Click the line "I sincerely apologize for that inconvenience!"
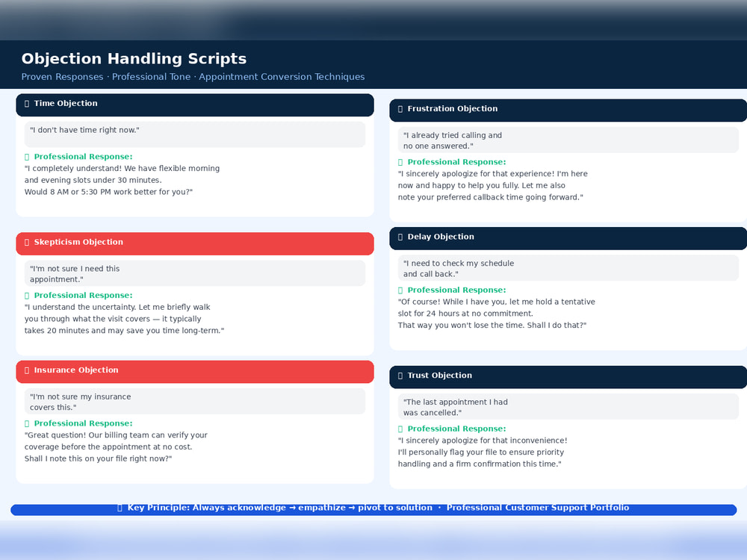 tap(483, 441)
